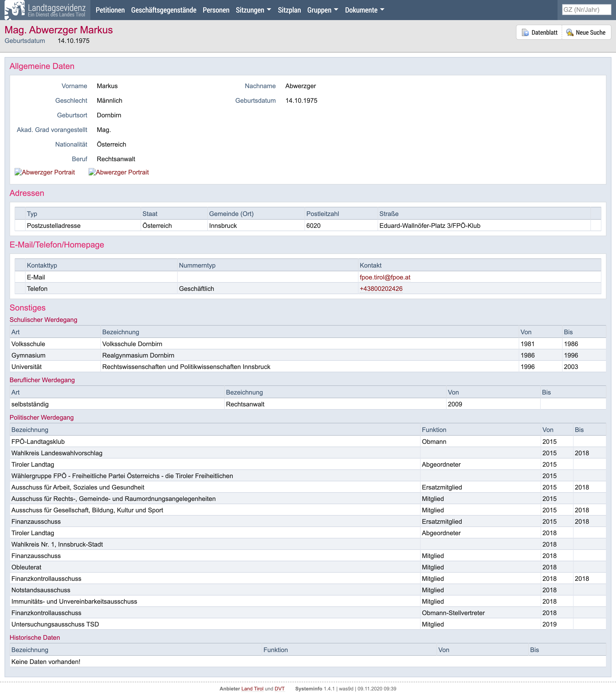The width and height of the screenshot is (616, 695).
Task: Open the second Abwerzger Portrait image
Action: (119, 172)
